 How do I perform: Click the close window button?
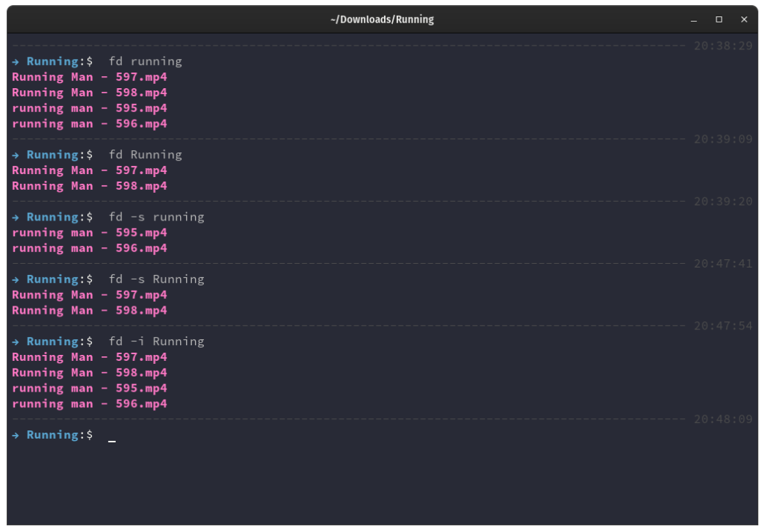(x=744, y=19)
